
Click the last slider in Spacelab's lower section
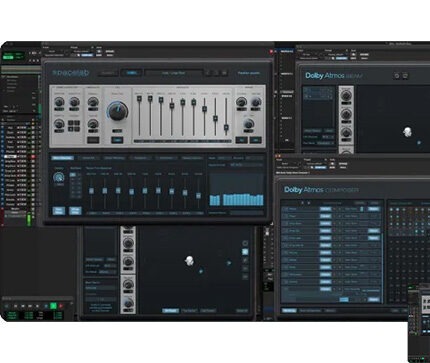[x=198, y=196]
